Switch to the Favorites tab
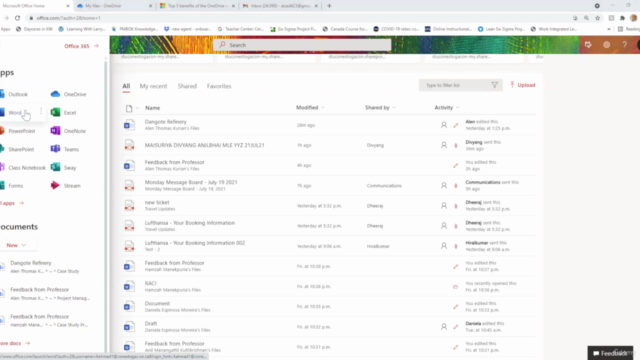The height and width of the screenshot is (360, 640). coord(219,86)
